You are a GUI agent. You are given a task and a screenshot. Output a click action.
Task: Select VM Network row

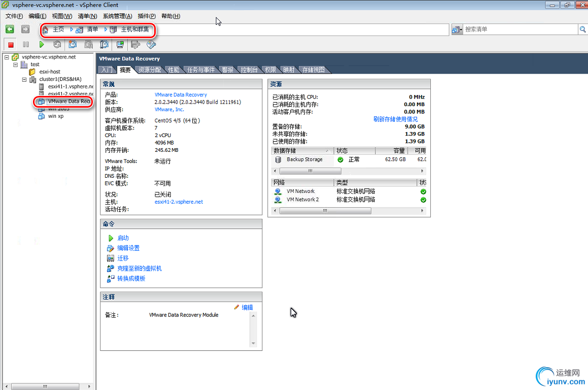(349, 191)
